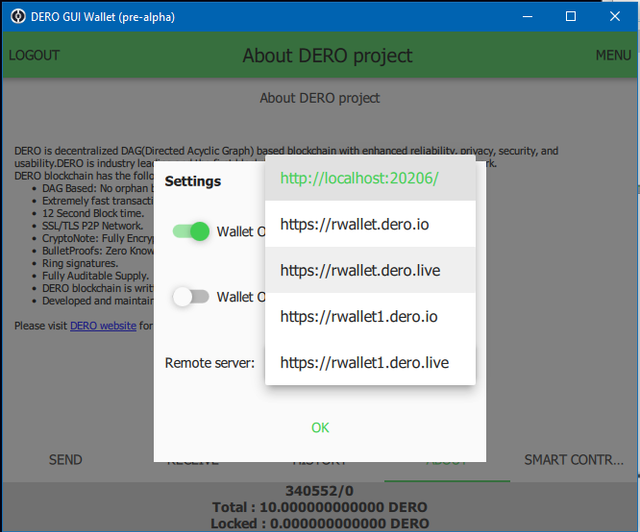Image resolution: width=640 pixels, height=532 pixels.
Task: Click the 'Settings' dialog heading
Action: [x=193, y=181]
